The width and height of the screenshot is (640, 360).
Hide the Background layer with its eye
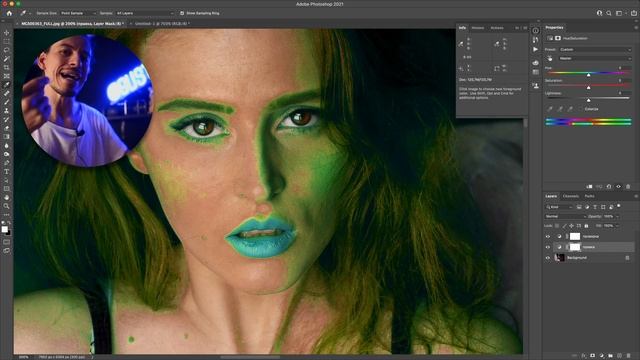(548, 258)
